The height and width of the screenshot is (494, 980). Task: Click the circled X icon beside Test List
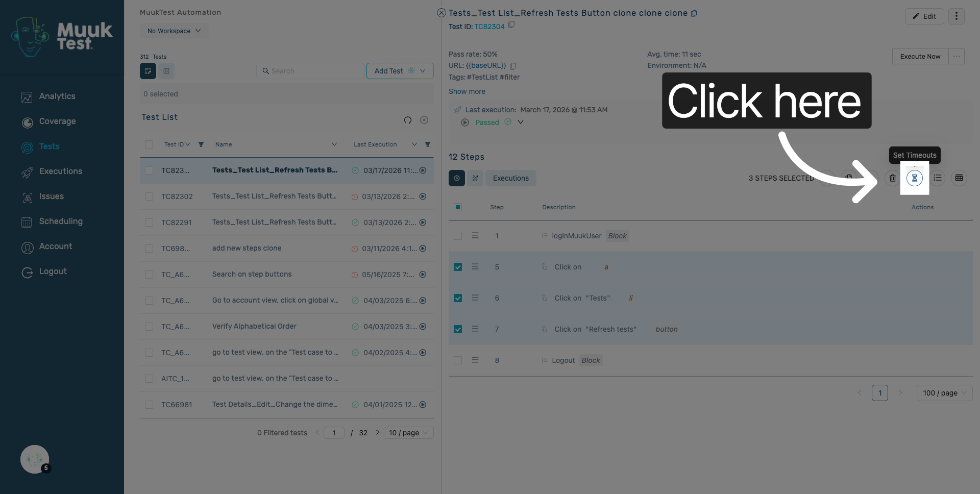pyautogui.click(x=424, y=120)
